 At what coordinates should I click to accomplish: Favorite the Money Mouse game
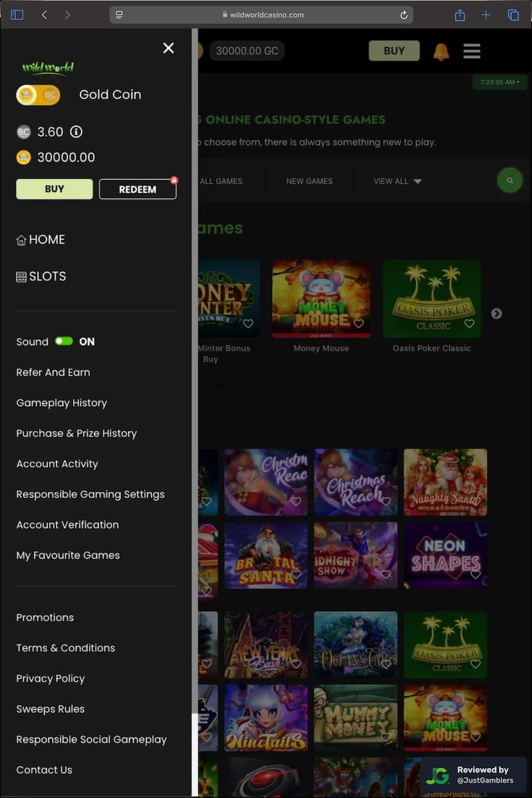[358, 324]
